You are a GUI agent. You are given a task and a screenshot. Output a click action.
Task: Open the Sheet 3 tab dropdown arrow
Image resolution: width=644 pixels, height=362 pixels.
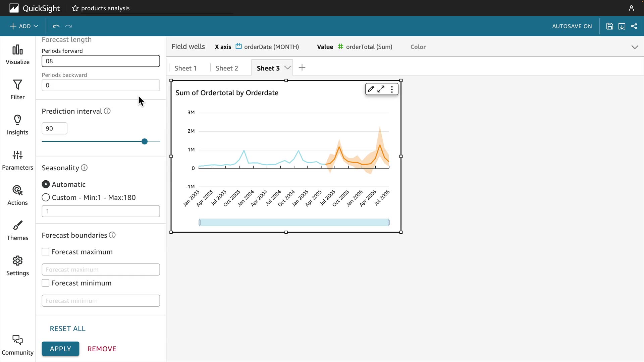[x=287, y=68]
